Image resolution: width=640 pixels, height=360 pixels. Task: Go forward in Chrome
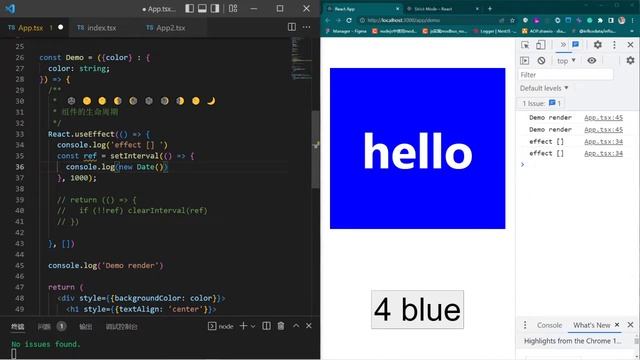click(x=338, y=20)
